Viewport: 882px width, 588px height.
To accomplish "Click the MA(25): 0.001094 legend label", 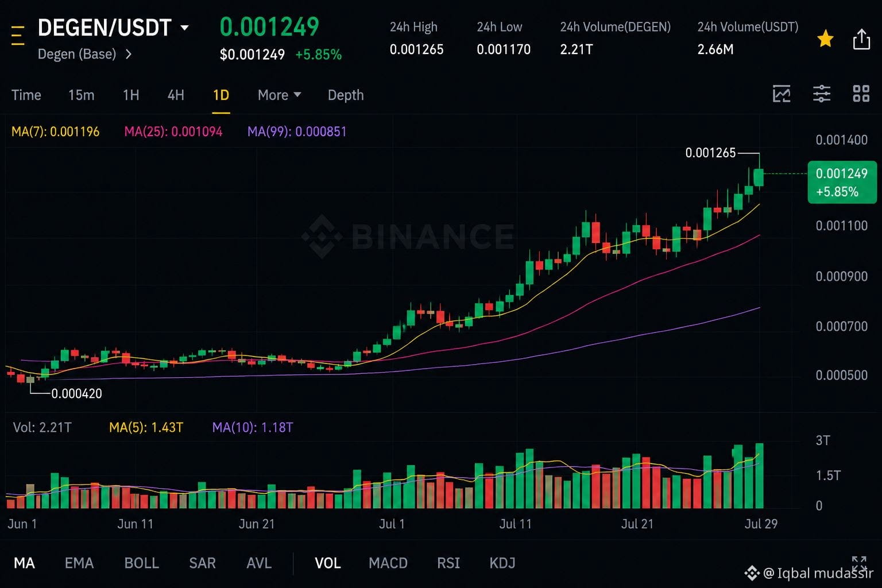I will (x=173, y=131).
